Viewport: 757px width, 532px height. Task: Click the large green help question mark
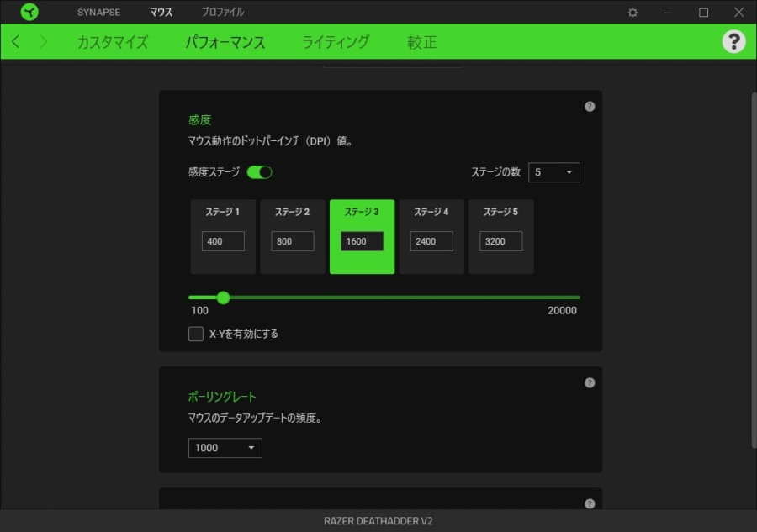tap(733, 42)
